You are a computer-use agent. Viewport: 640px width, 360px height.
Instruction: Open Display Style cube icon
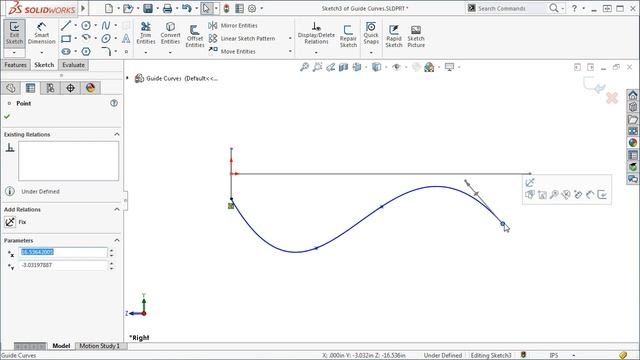point(376,67)
